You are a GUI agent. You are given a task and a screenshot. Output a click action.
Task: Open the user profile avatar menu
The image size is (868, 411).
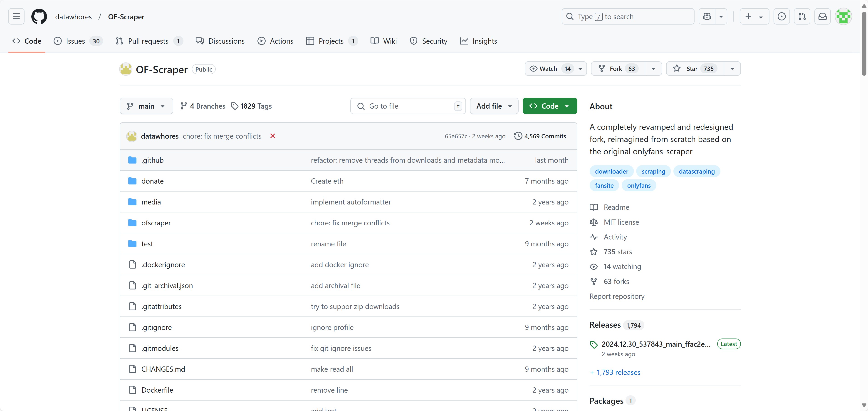point(843,17)
